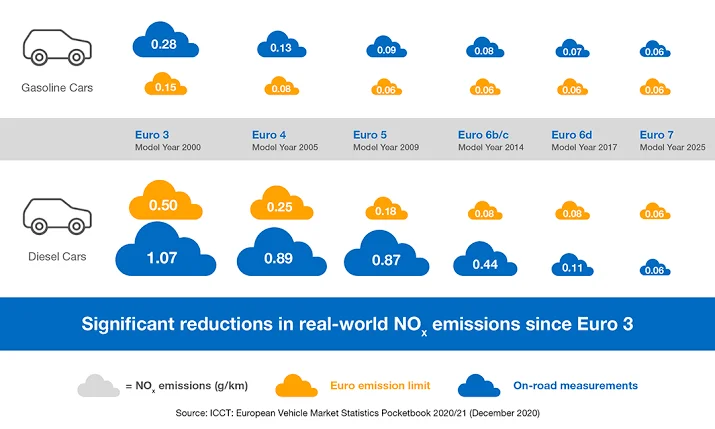Select the large blue 1.07 diesel cloud

[166, 249]
